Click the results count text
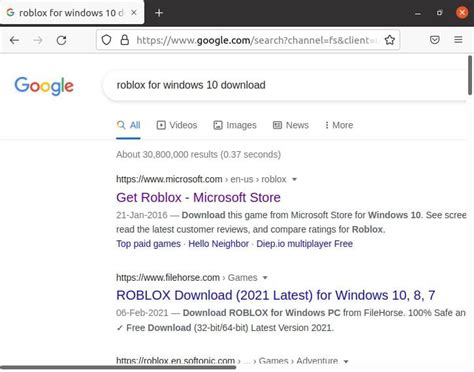474x372 pixels. 199,155
